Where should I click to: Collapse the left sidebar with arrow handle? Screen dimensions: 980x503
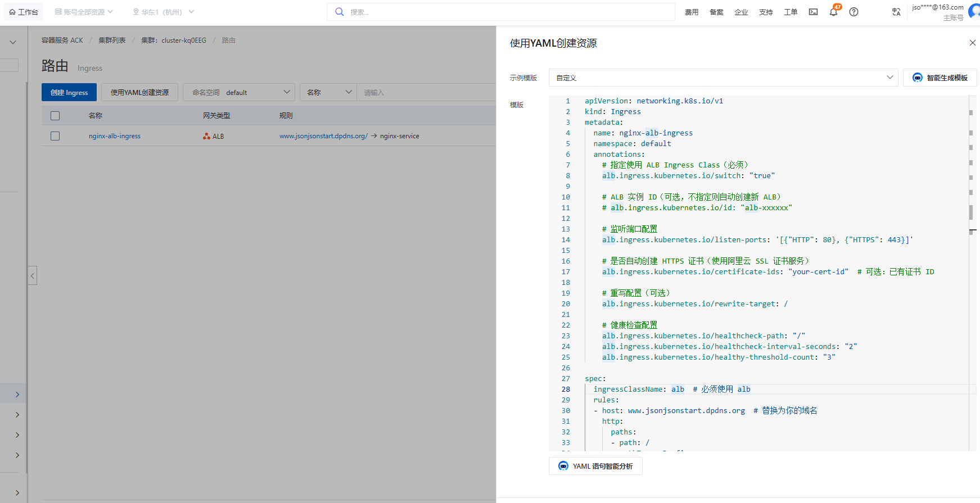point(33,275)
